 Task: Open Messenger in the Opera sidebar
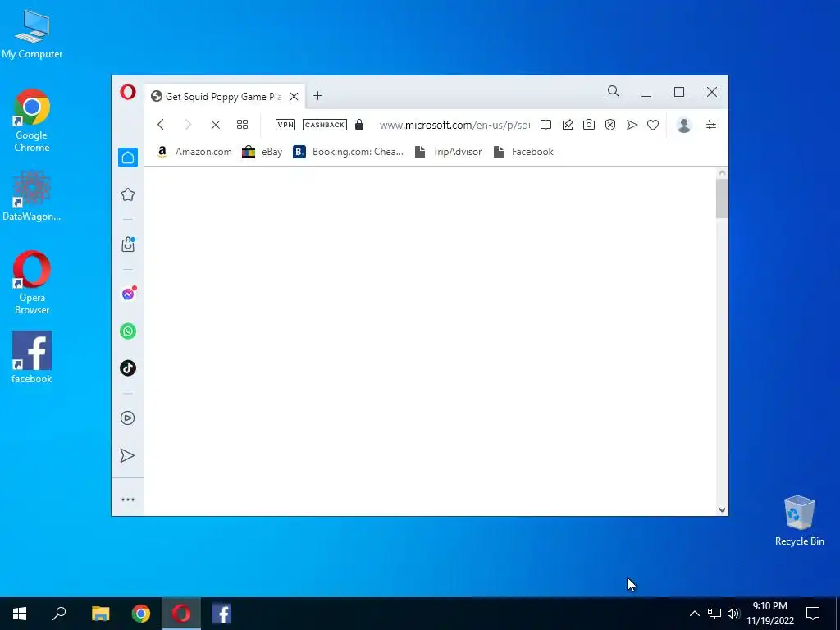128,294
